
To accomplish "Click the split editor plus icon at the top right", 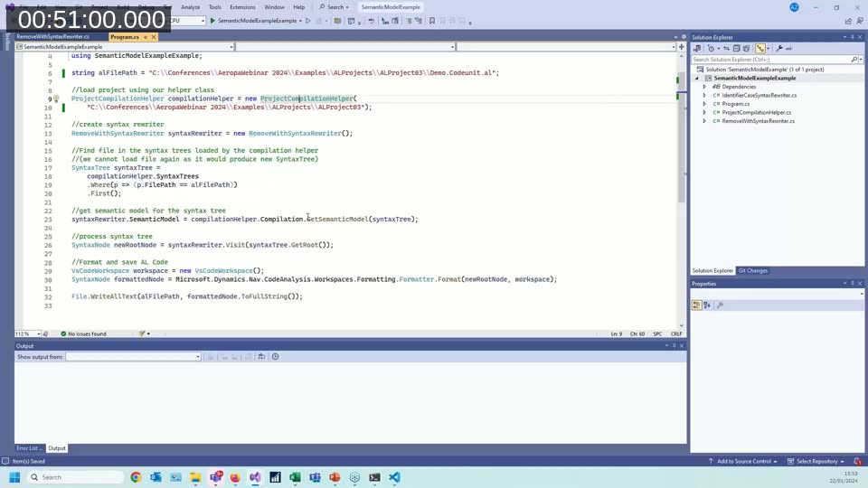I will 682,46.
